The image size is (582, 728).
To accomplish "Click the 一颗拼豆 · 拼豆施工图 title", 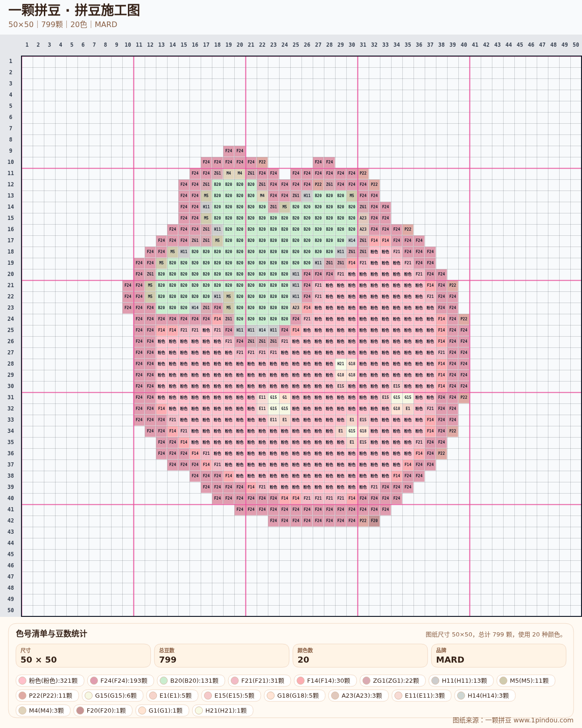I will pyautogui.click(x=74, y=10).
